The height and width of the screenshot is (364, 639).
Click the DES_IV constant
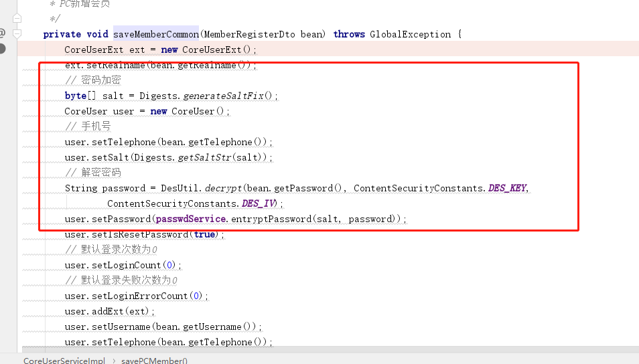pyautogui.click(x=258, y=203)
